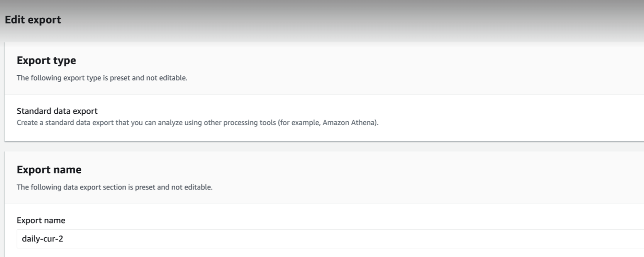Screen dimensions: 644x257
Task: Click the word 'type' in Export type heading
Action: pos(64,61)
